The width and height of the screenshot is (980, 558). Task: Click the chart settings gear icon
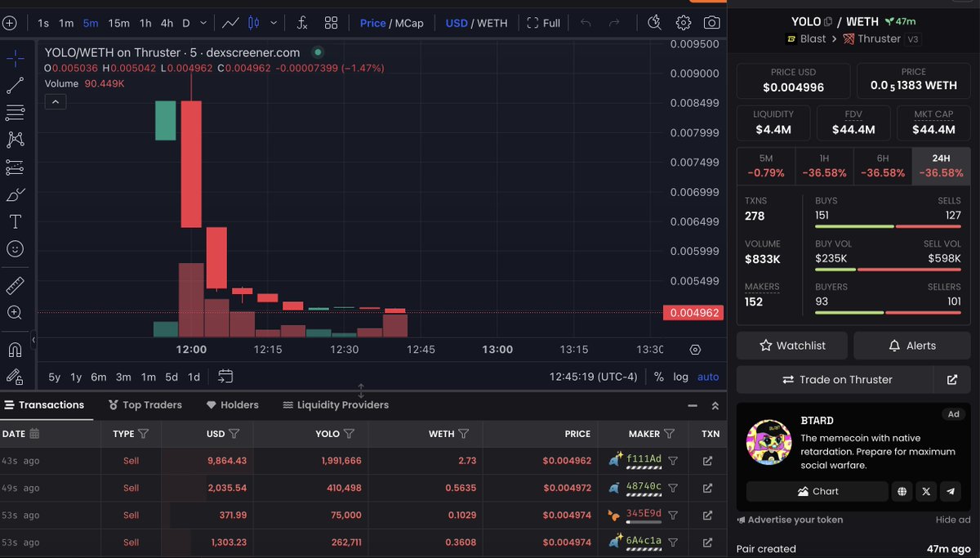coord(684,23)
